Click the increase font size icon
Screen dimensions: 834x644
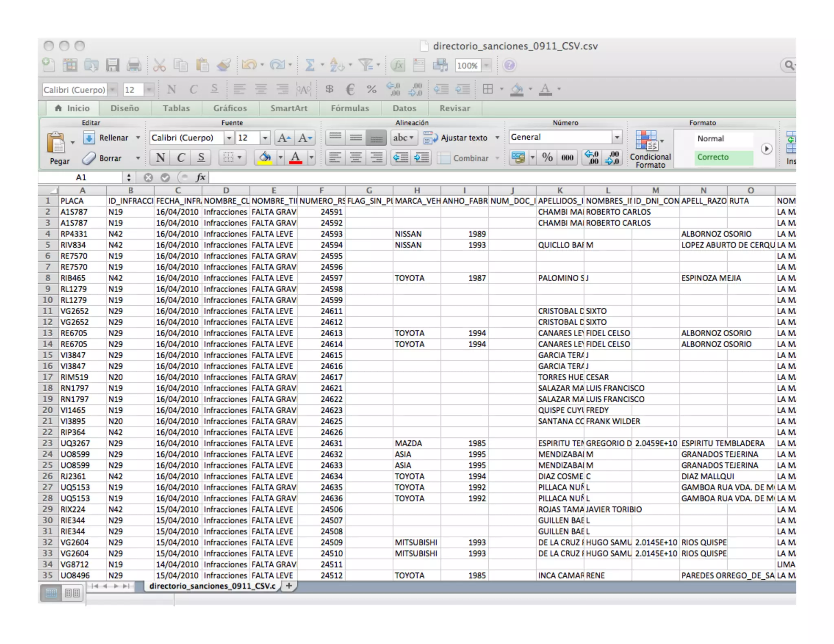[x=284, y=138]
